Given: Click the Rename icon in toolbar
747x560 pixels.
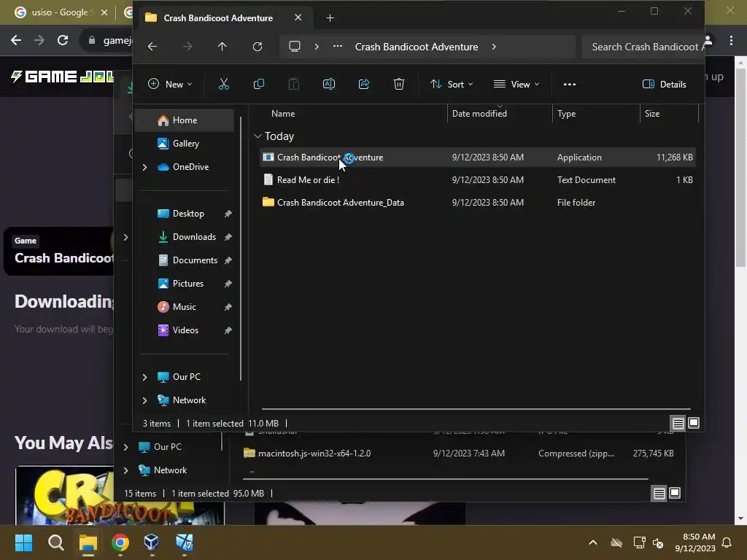Looking at the screenshot, I should 329,85.
